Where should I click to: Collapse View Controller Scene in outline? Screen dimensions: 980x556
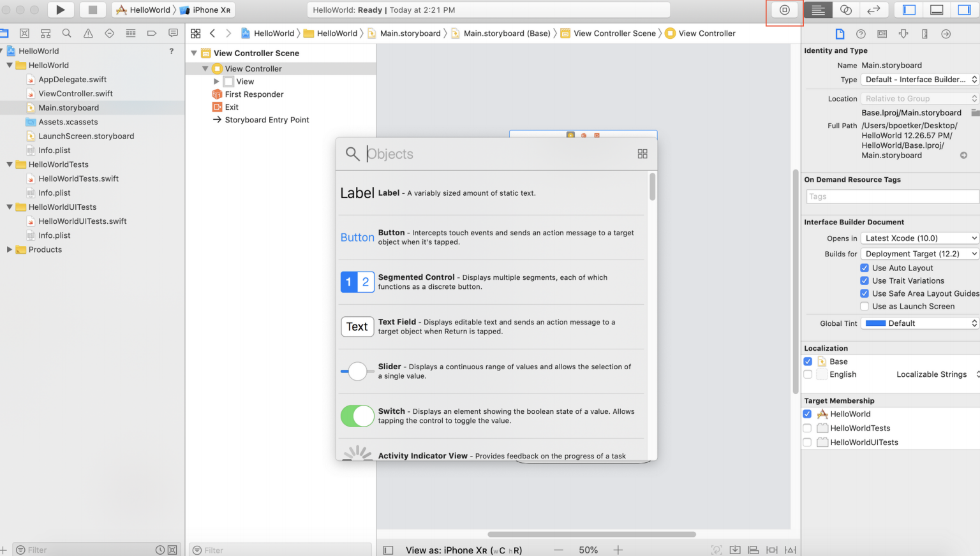[x=194, y=53]
